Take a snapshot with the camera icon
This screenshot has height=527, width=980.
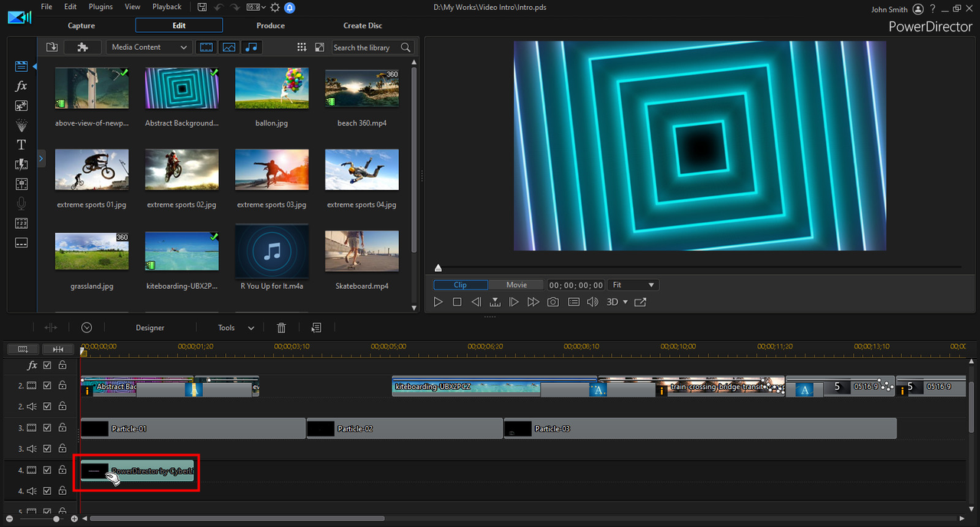[553, 303]
